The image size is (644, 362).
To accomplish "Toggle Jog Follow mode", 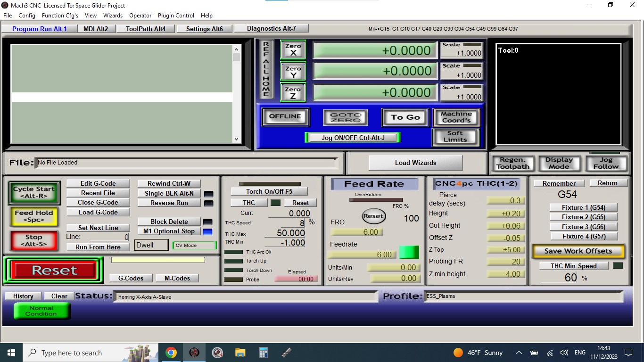I will click(x=606, y=163).
